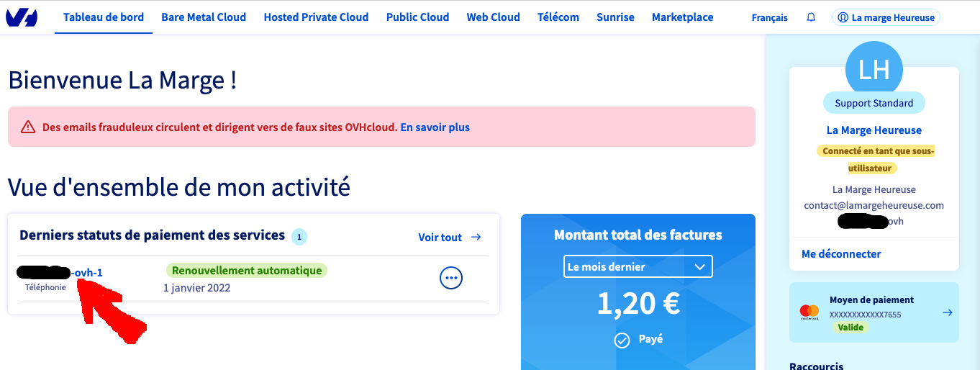Click the Payé status text
Viewport: 980px width, 370px height.
(x=651, y=338)
